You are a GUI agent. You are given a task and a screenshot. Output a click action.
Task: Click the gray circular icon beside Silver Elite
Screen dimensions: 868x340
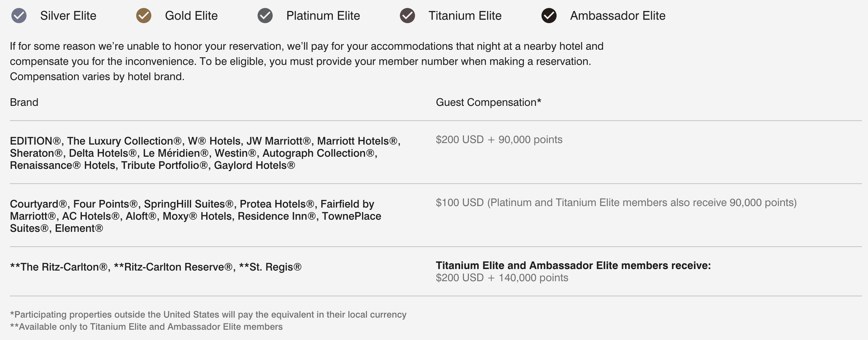coord(18,15)
